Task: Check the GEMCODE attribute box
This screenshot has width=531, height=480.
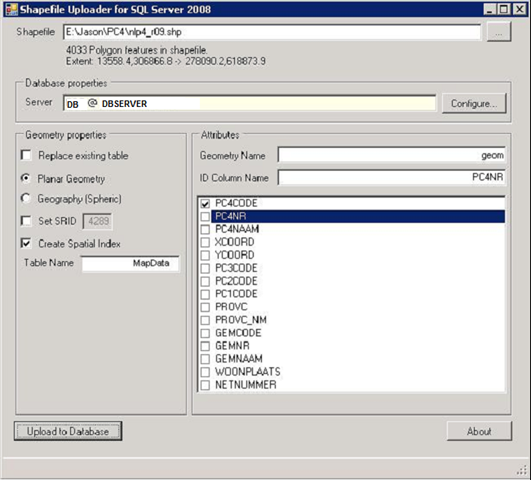Action: 205,333
